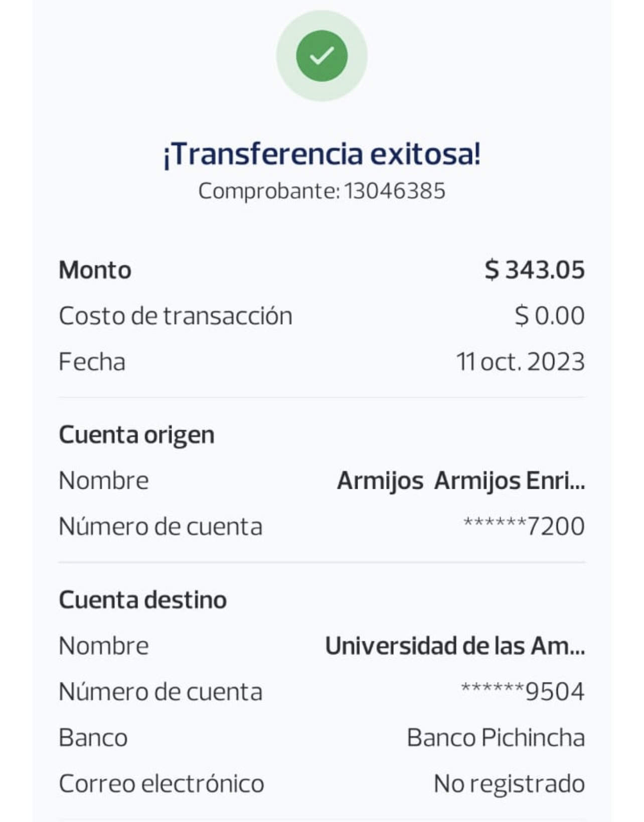644x822 pixels.
Task: Click the recipient name Universidad de las Am...
Action: point(454,646)
